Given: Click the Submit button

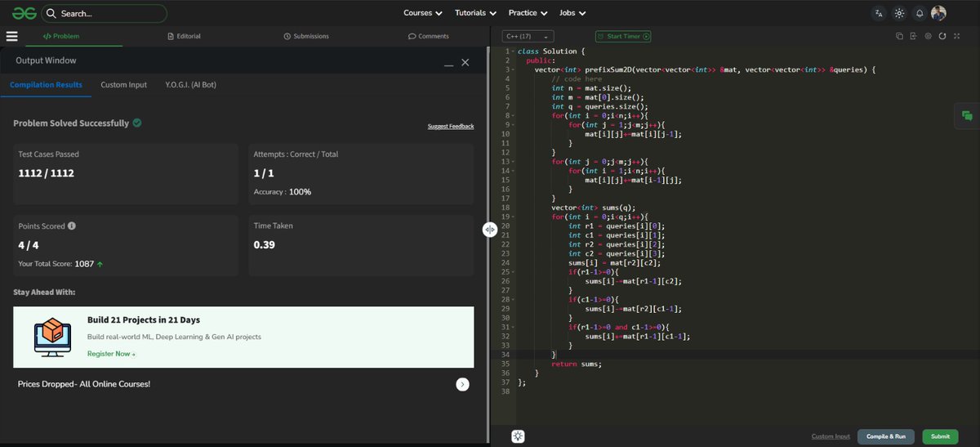Looking at the screenshot, I should point(940,436).
